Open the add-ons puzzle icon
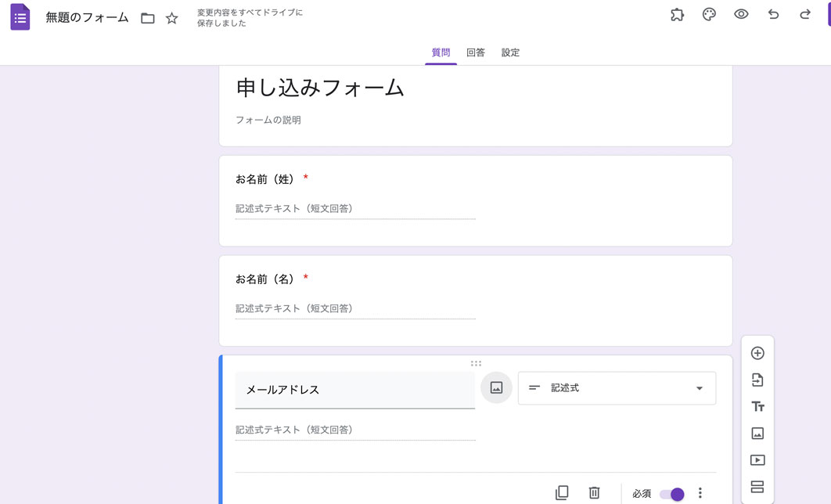This screenshot has width=831, height=504. coord(677,15)
